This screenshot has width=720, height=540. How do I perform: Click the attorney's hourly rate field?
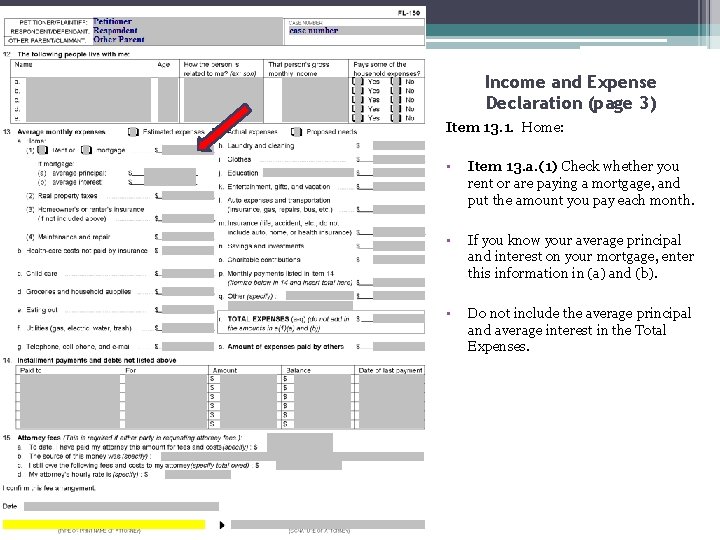(198, 474)
